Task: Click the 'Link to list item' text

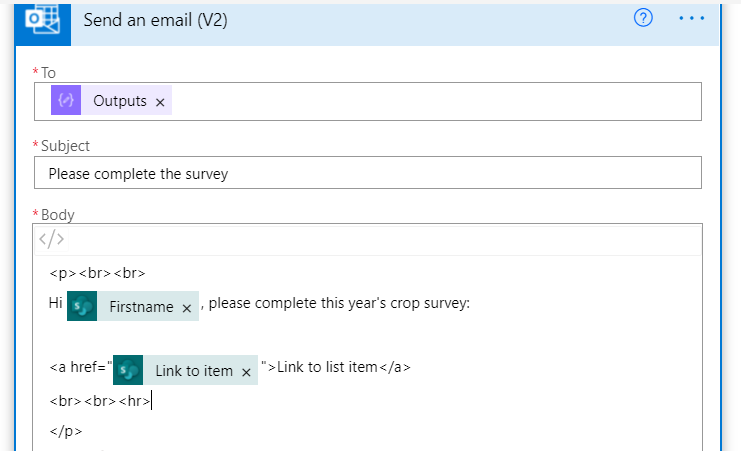Action: point(327,367)
